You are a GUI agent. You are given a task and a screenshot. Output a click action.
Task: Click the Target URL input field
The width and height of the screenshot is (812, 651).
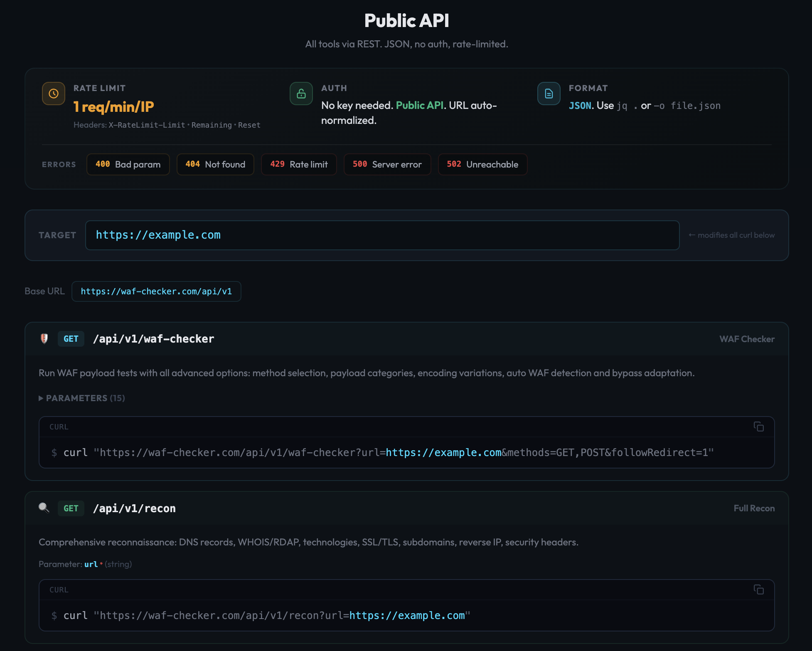[x=382, y=235]
